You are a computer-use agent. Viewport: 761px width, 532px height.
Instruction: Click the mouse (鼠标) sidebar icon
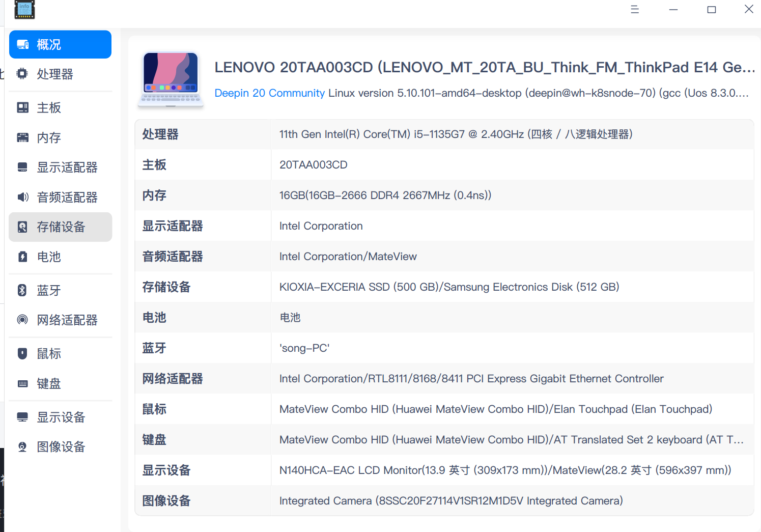pyautogui.click(x=22, y=353)
